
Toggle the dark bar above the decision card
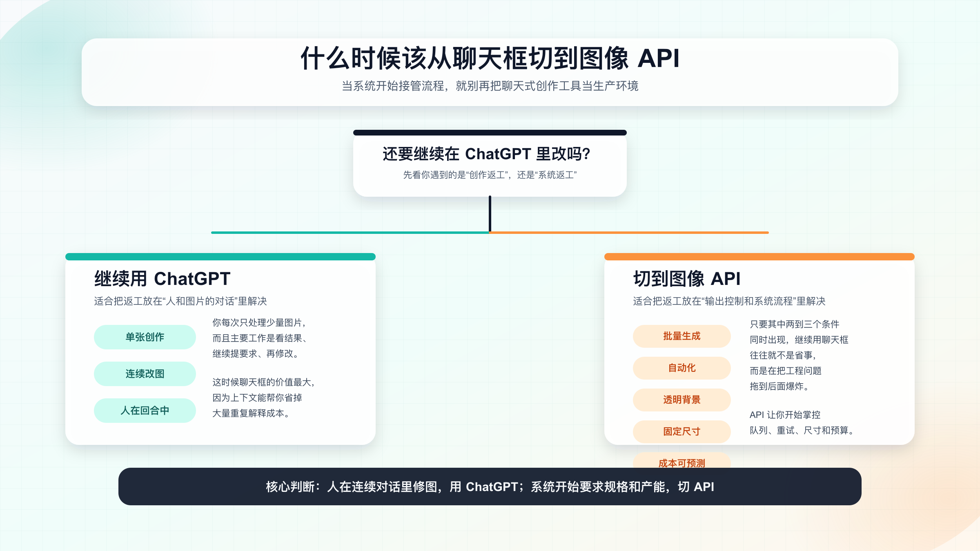(x=490, y=132)
